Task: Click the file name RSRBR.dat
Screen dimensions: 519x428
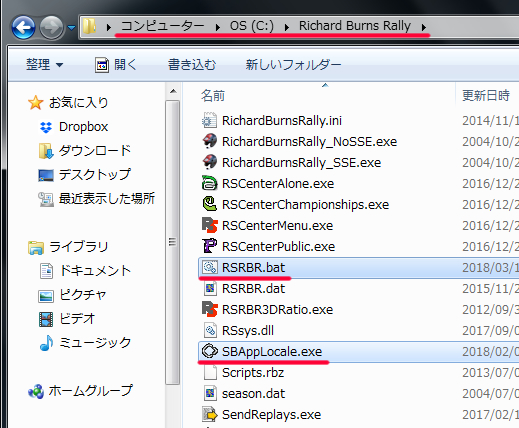Action: point(254,289)
